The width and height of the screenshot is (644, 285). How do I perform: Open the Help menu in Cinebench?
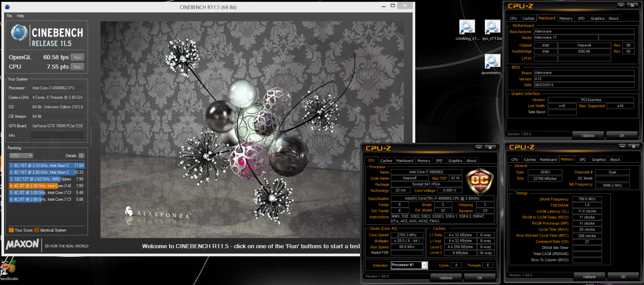pos(21,16)
